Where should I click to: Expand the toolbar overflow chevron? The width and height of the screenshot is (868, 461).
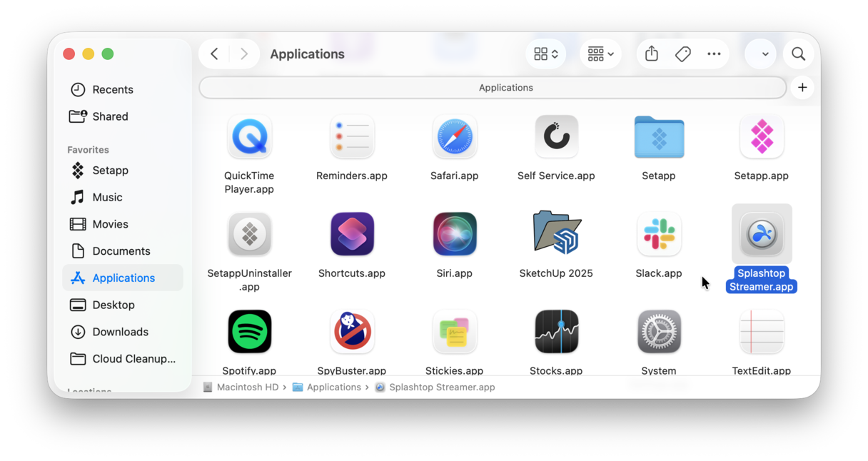pyautogui.click(x=764, y=54)
